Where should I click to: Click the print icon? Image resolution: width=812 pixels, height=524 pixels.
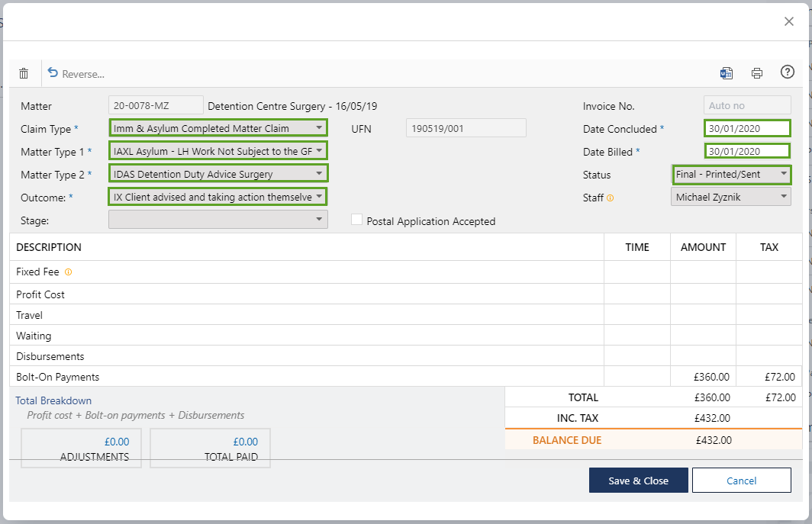(757, 73)
